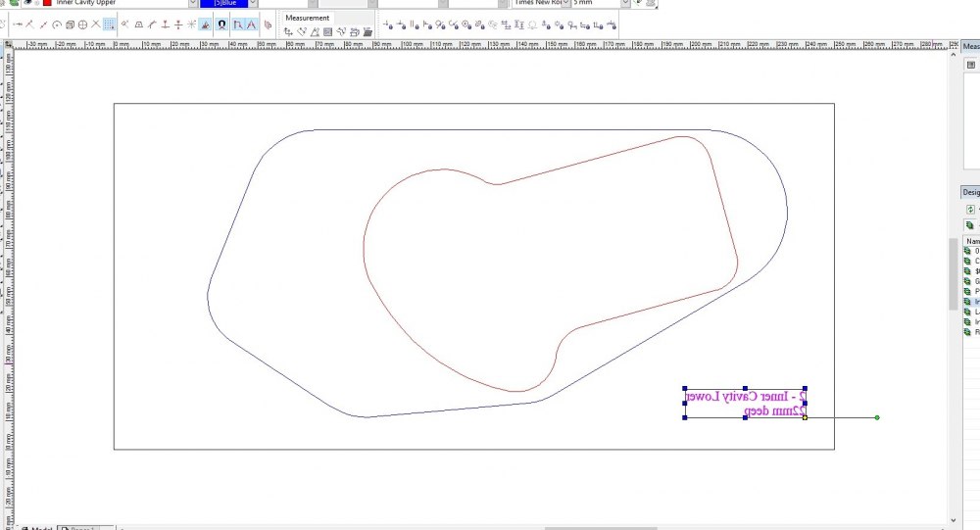Click the concentric circle constraint icon
980x530 pixels.
pos(466,25)
